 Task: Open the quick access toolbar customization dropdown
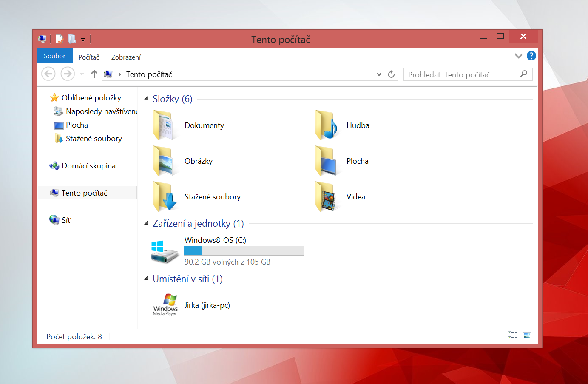tap(83, 39)
